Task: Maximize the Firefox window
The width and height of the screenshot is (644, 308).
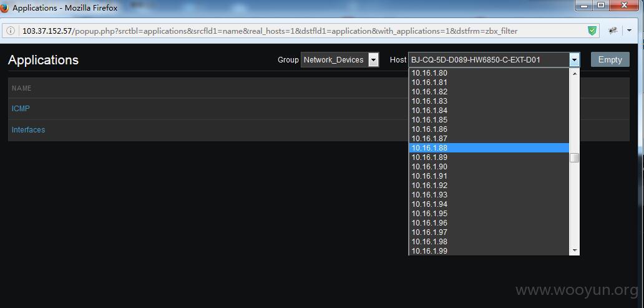Action: 601,6
